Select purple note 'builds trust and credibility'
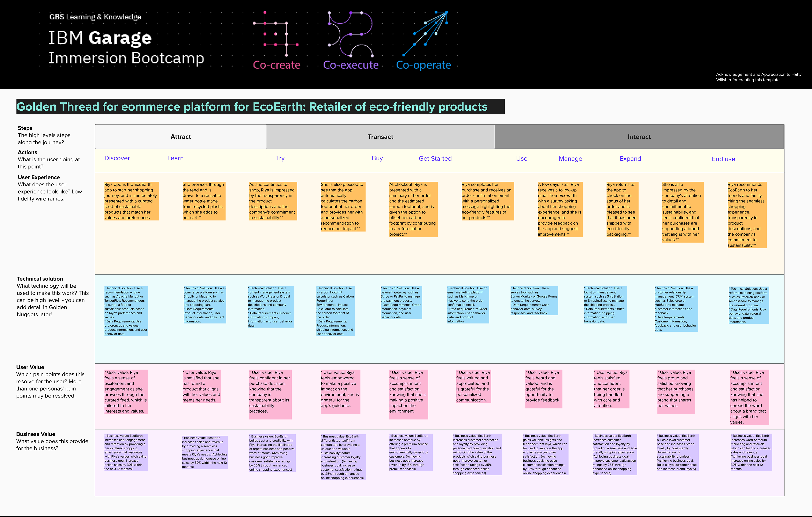 pos(272,453)
